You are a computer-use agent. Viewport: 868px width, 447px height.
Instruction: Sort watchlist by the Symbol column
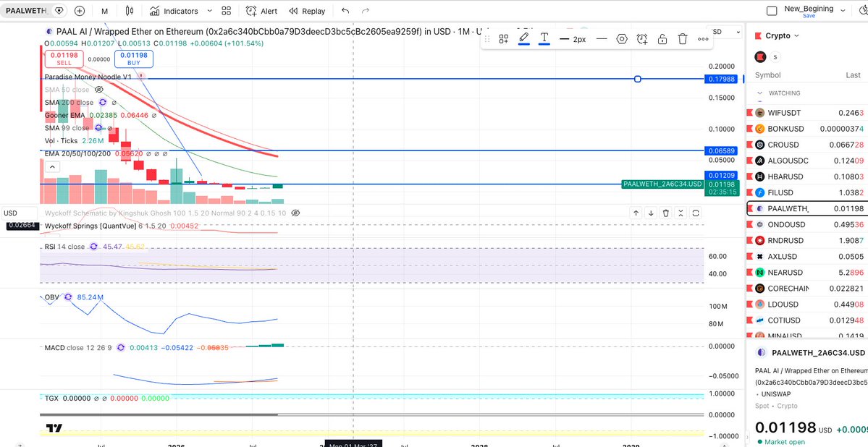(768, 74)
